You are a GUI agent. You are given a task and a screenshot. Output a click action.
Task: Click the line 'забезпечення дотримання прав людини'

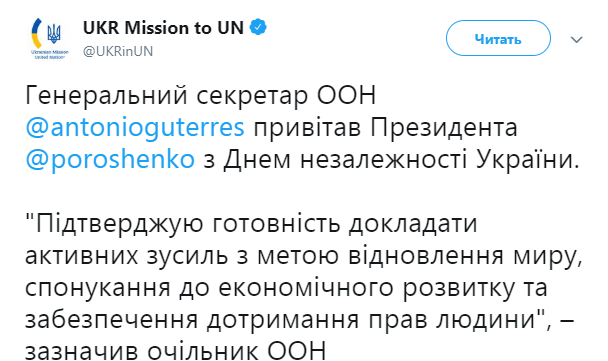299,320
